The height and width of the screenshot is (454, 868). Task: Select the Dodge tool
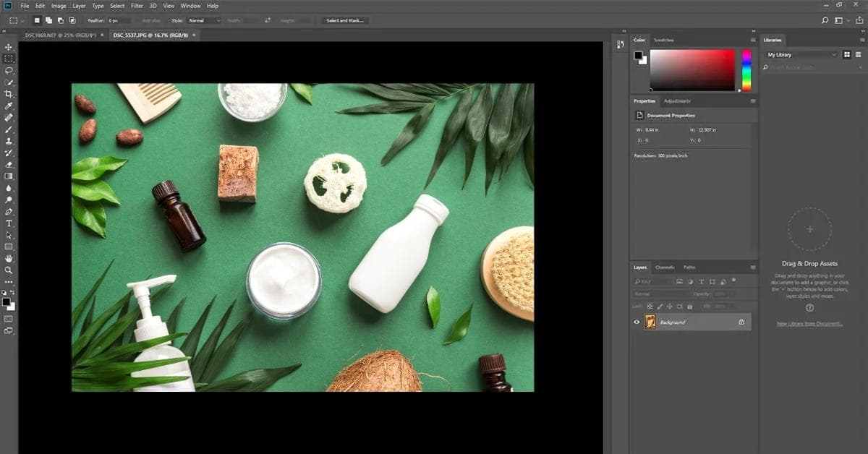pos(9,200)
